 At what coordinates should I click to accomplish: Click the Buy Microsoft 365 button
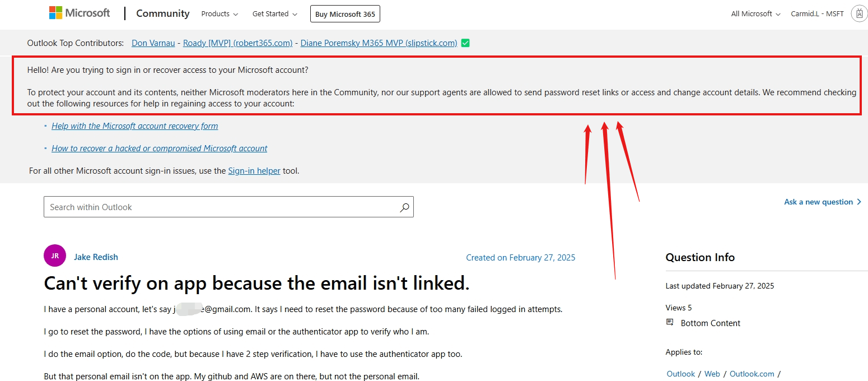[344, 13]
